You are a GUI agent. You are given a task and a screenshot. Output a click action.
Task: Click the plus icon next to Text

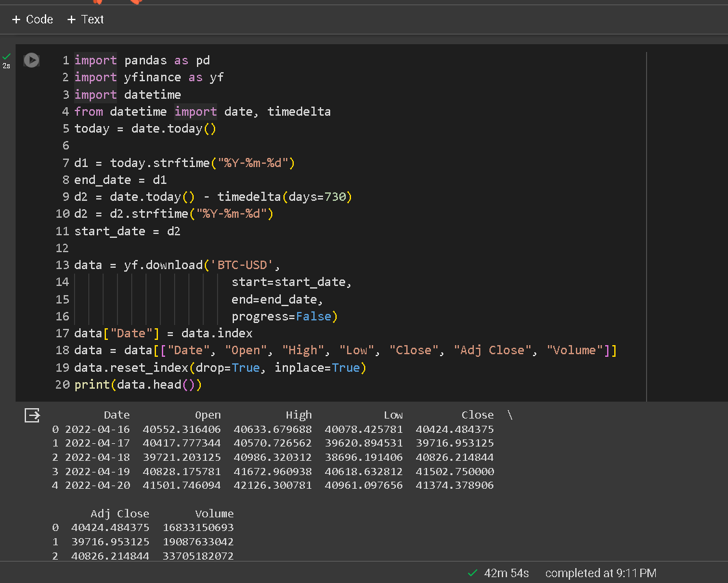click(71, 19)
